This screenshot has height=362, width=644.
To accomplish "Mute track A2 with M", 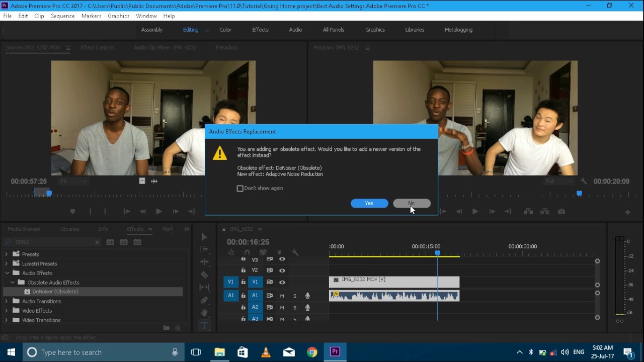I will pyautogui.click(x=282, y=307).
